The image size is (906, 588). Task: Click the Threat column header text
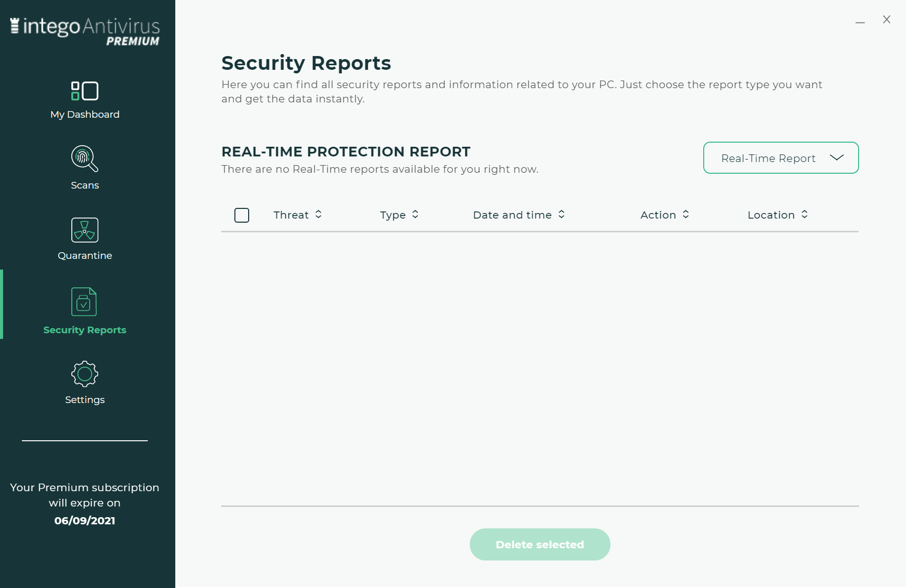pyautogui.click(x=291, y=215)
